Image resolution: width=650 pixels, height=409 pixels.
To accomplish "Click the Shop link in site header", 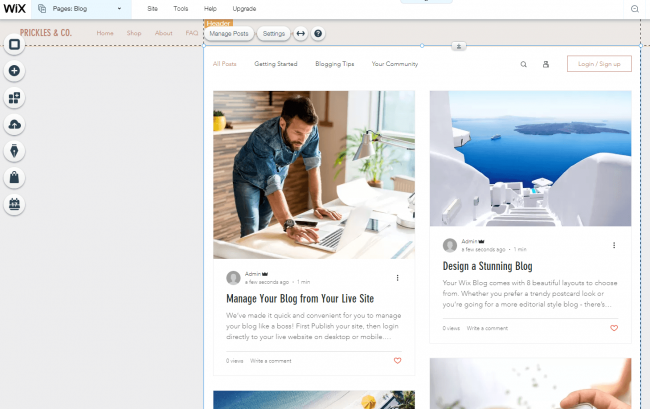I will (x=134, y=33).
